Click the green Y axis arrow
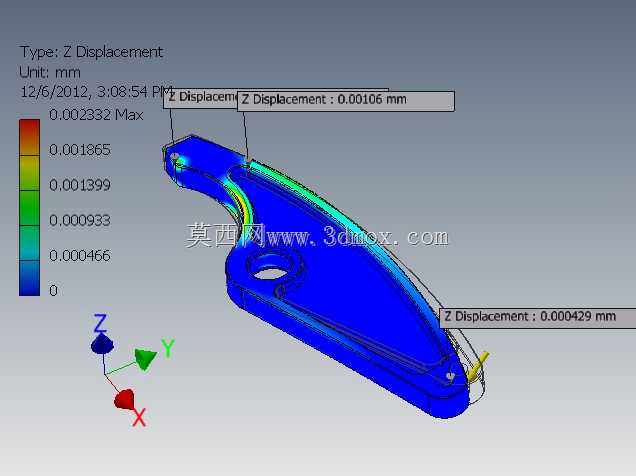The width and height of the screenshot is (636, 476). click(146, 358)
